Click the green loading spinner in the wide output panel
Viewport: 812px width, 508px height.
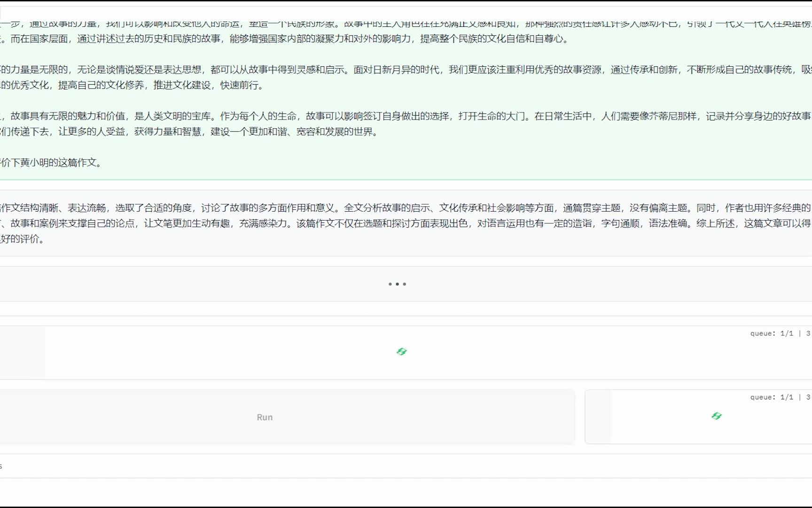tap(402, 351)
